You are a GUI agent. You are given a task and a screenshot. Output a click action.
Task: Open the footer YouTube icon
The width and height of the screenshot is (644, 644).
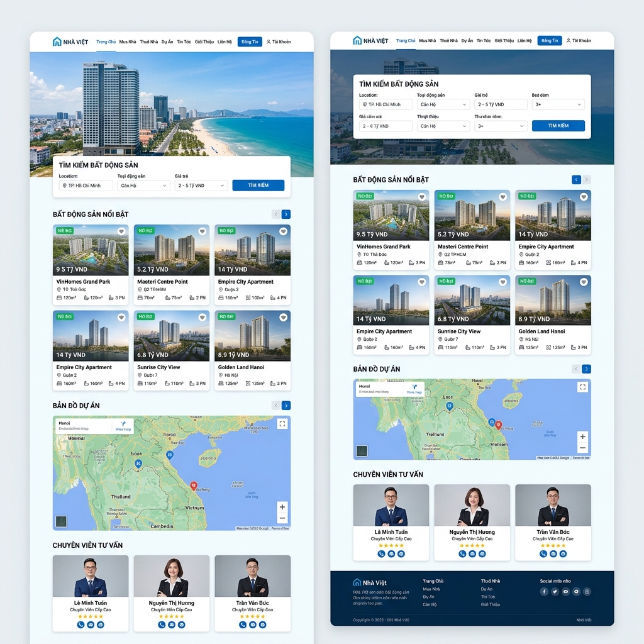pyautogui.click(x=565, y=591)
